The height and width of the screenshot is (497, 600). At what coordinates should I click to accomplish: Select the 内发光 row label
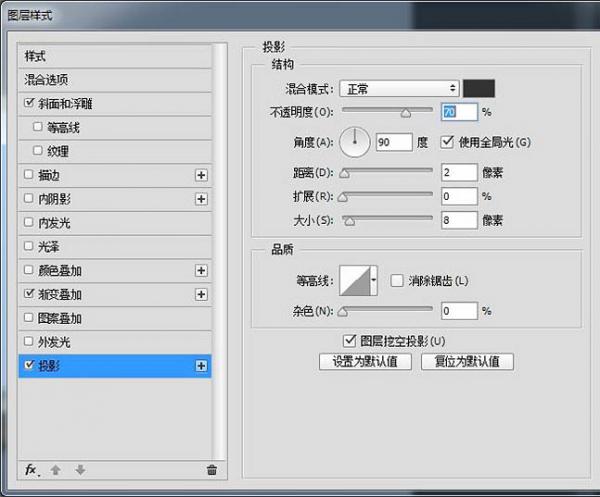[x=54, y=223]
